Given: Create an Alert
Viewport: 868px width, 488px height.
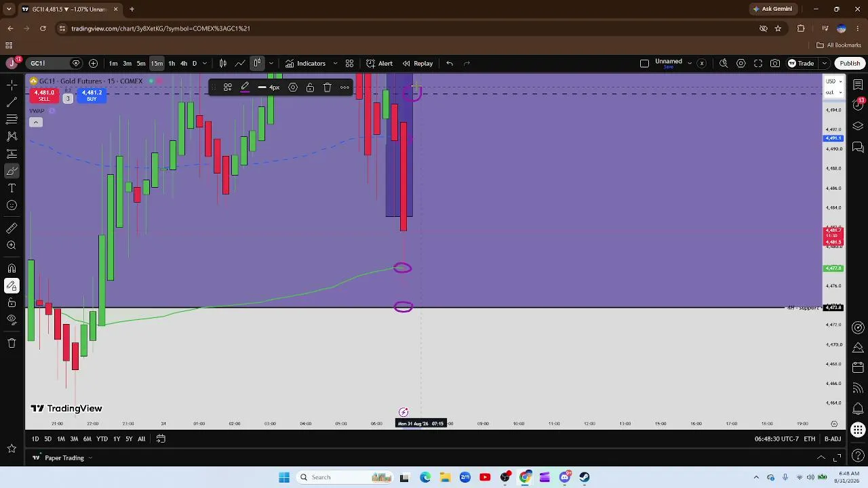Looking at the screenshot, I should (379, 63).
